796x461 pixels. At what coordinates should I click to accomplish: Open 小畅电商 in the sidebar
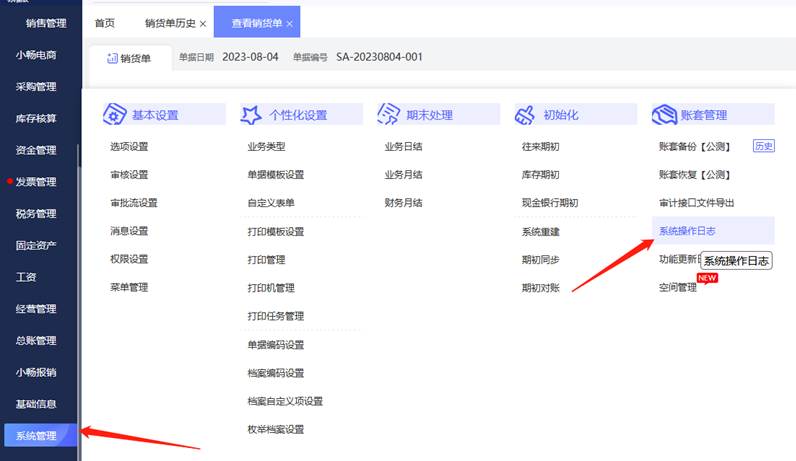point(36,55)
